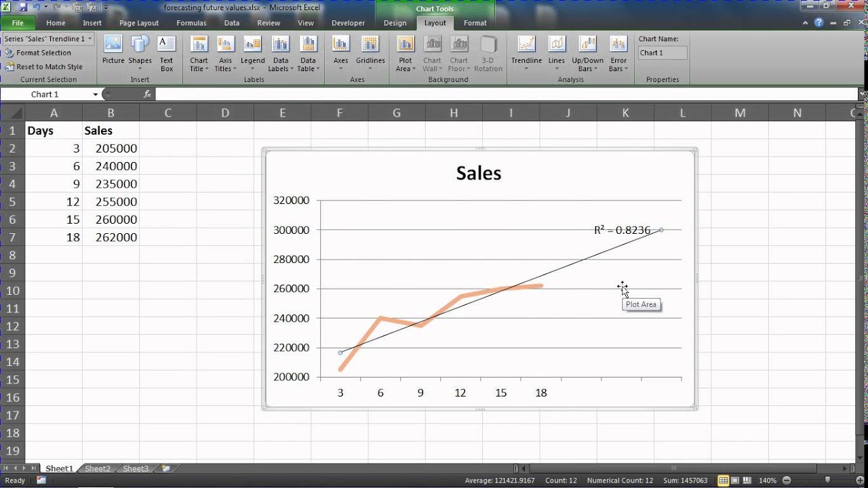The width and height of the screenshot is (868, 488).
Task: Open the Trendline options
Action: pyautogui.click(x=526, y=54)
